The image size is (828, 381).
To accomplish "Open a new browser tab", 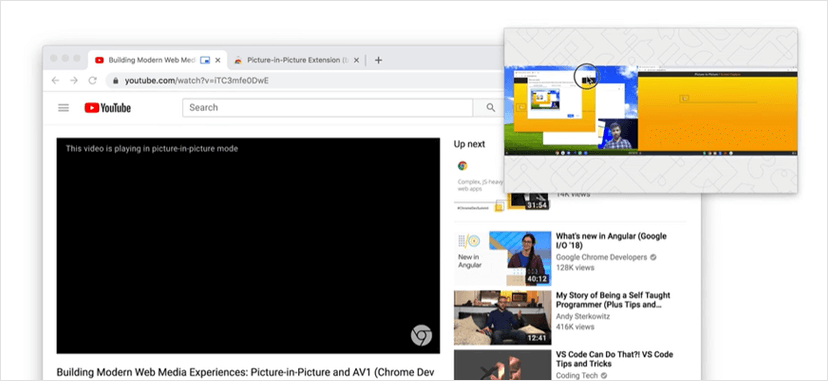I will click(378, 60).
